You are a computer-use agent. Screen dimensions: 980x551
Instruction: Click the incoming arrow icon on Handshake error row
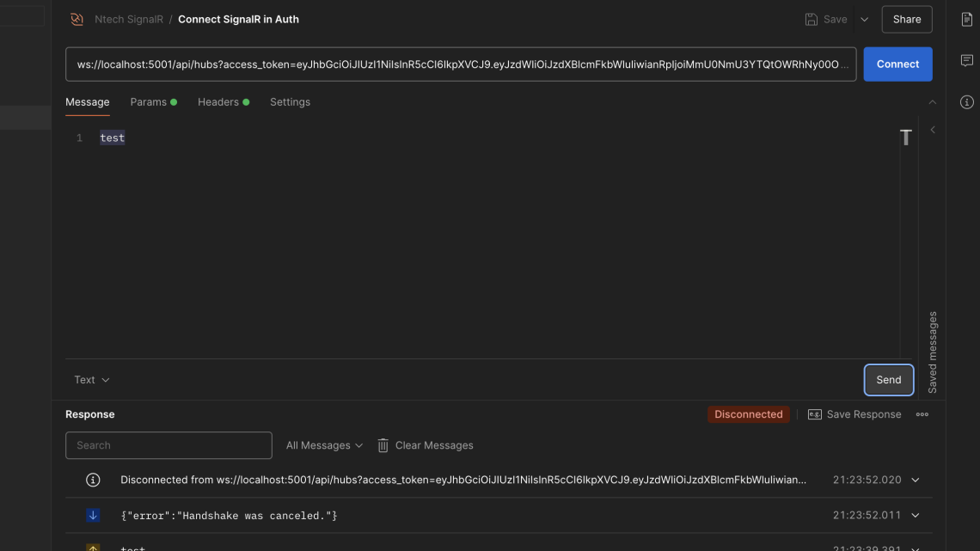click(93, 516)
